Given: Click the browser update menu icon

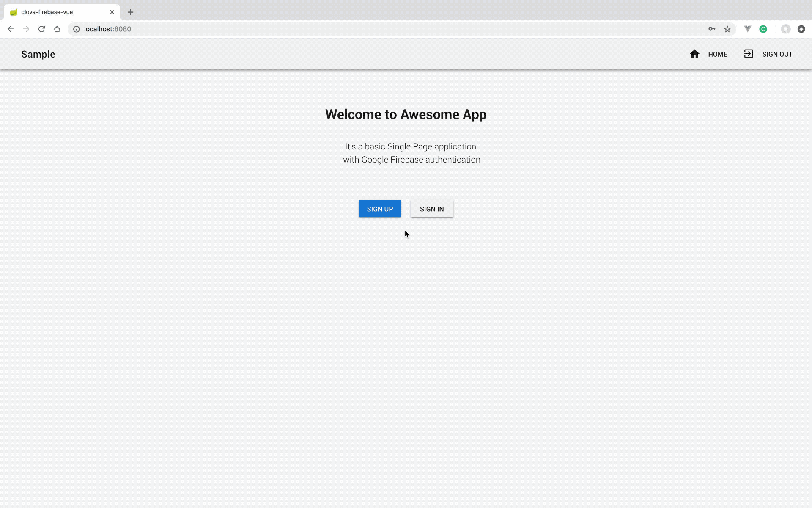Looking at the screenshot, I should point(801,29).
